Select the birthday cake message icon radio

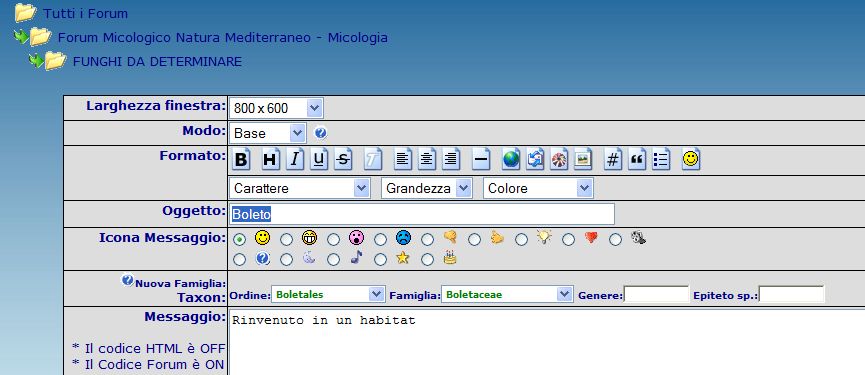(428, 259)
